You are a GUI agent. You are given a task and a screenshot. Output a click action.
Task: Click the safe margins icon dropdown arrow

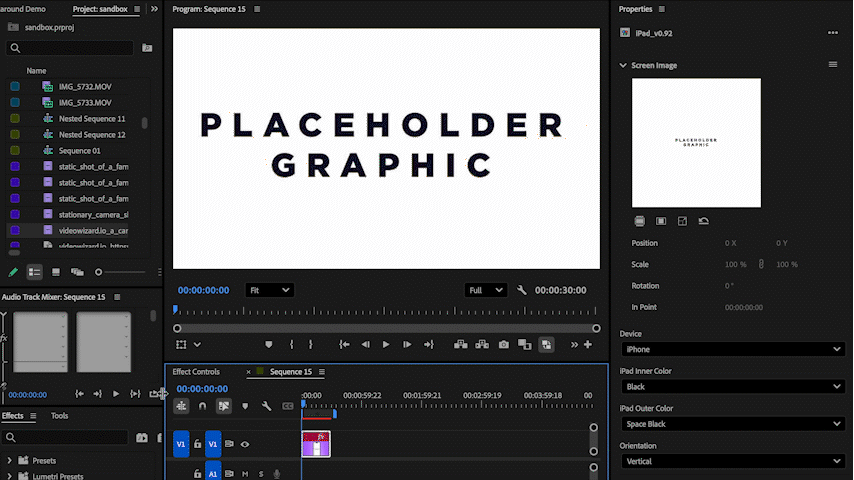(198, 345)
